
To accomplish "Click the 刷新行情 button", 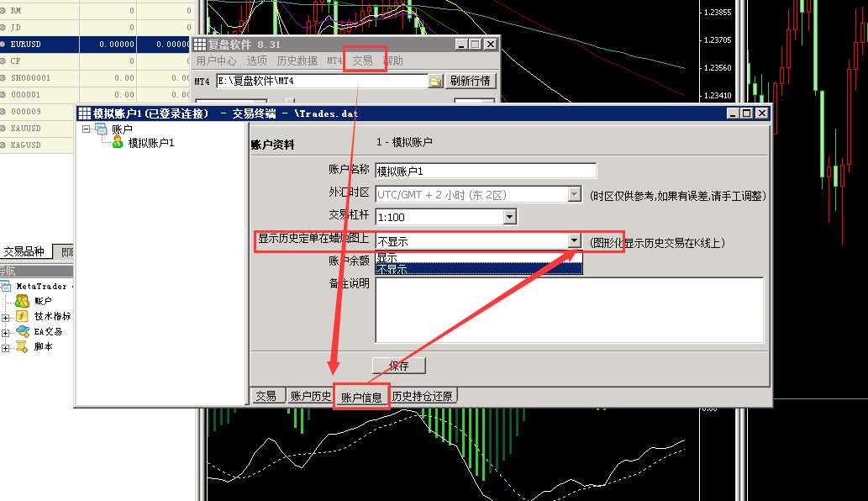I will (x=471, y=81).
